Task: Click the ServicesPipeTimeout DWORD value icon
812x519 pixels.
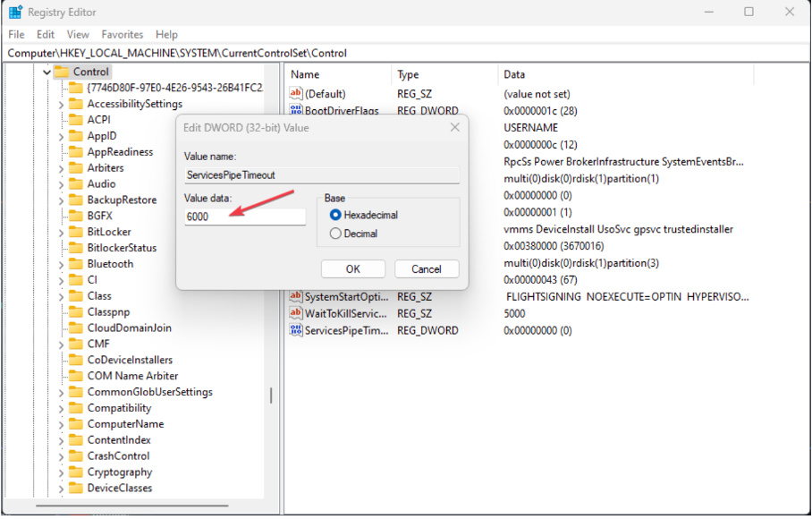Action: pos(296,330)
